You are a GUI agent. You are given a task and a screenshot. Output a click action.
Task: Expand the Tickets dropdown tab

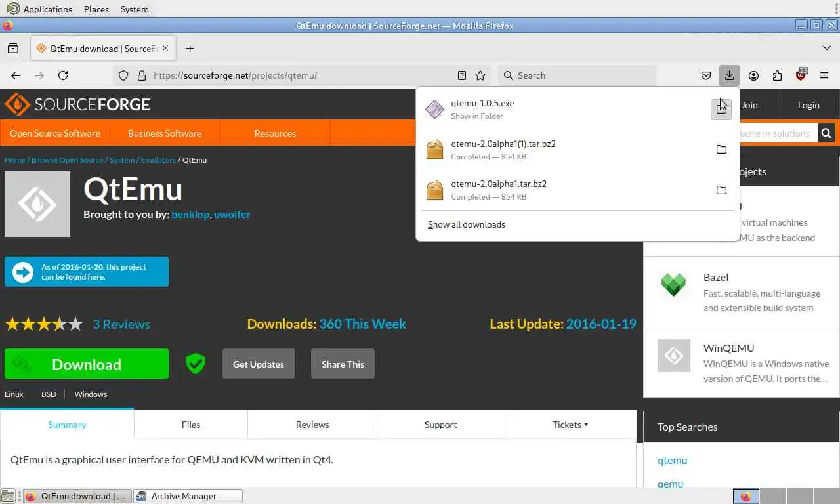tap(570, 425)
